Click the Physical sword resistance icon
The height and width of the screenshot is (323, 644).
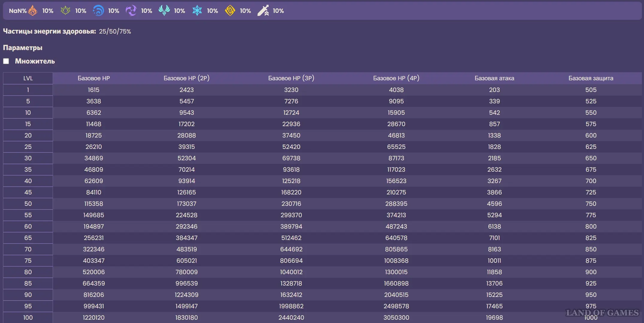[263, 11]
